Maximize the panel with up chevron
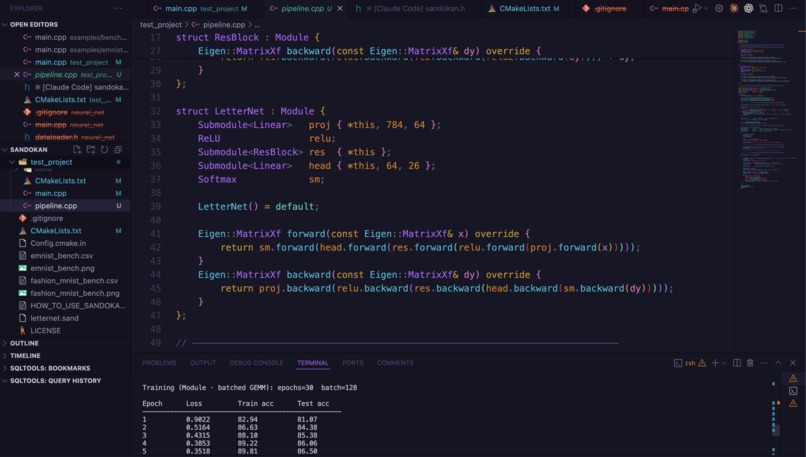The height and width of the screenshot is (457, 806). point(778,363)
